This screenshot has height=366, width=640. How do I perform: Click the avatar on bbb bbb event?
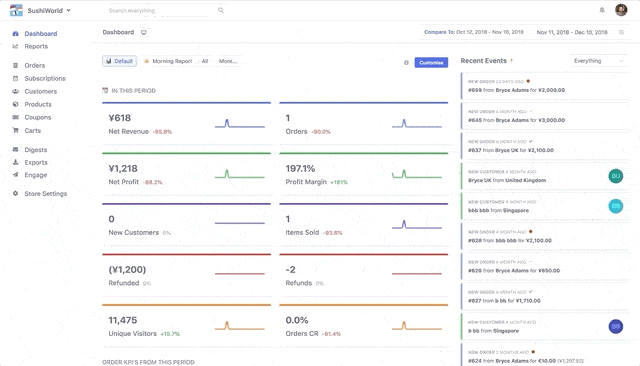pos(616,206)
